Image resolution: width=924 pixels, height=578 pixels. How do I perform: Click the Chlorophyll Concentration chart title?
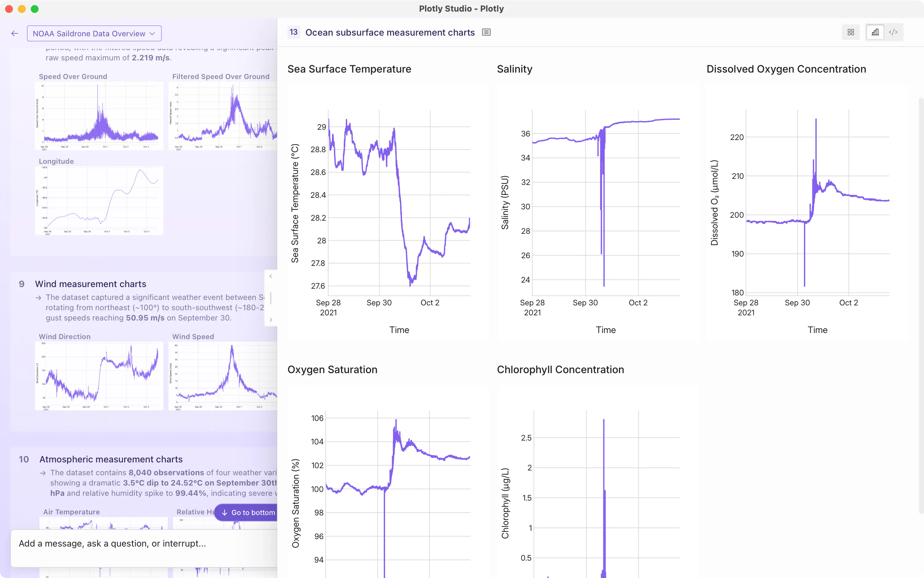[x=560, y=369]
